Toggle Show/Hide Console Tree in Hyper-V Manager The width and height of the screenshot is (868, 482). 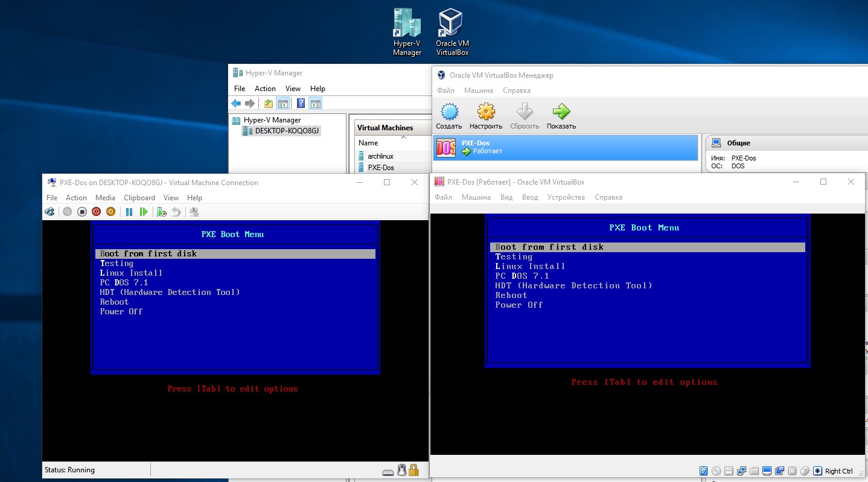click(x=282, y=104)
